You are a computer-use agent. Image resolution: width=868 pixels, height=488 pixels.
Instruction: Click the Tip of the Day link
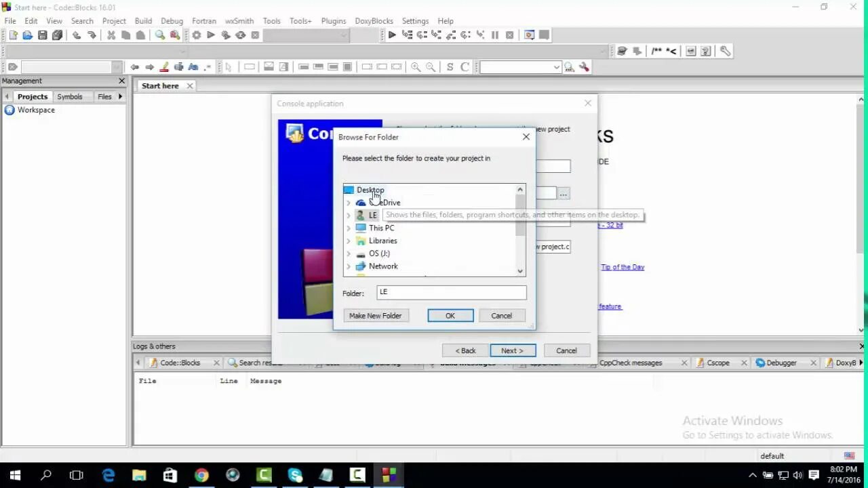[623, 267]
